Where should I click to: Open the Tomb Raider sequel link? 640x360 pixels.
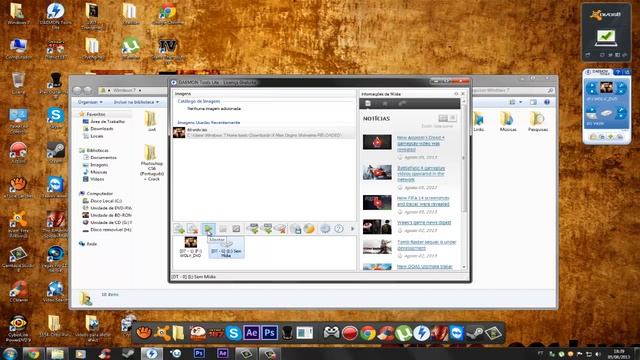427,245
